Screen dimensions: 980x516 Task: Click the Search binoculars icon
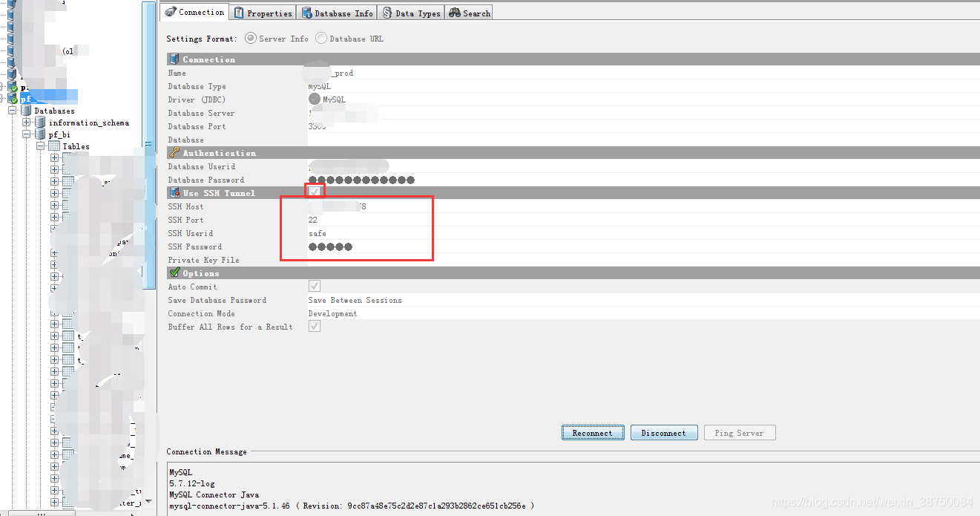click(454, 12)
